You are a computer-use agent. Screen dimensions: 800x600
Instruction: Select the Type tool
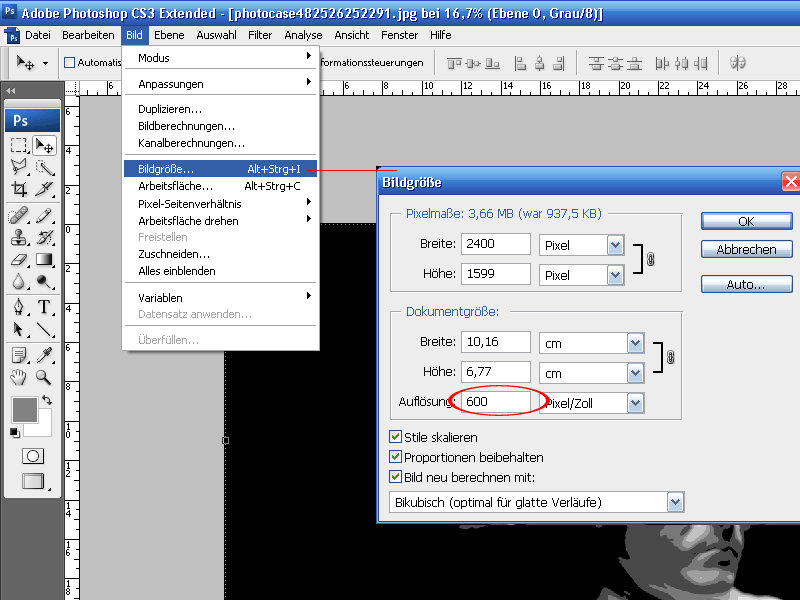click(x=44, y=307)
